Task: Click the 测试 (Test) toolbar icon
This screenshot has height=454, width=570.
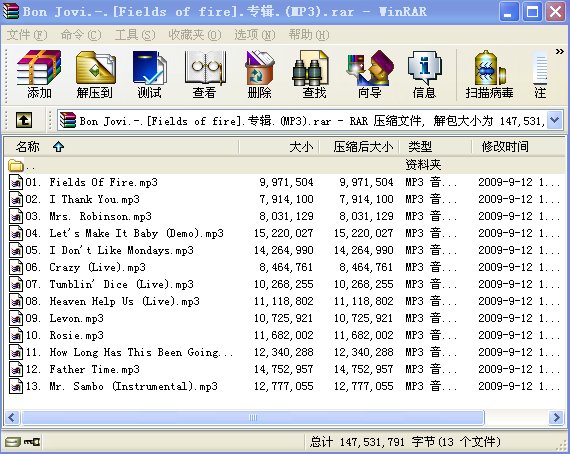Action: click(x=149, y=75)
